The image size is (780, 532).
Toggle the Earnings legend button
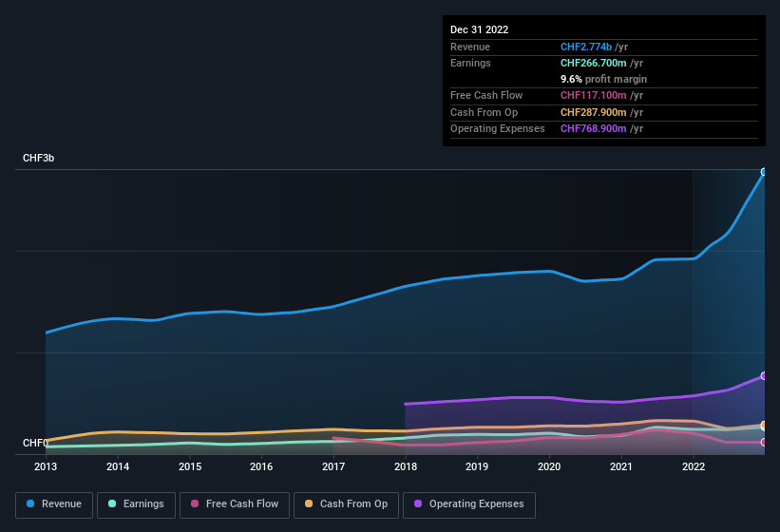point(136,504)
